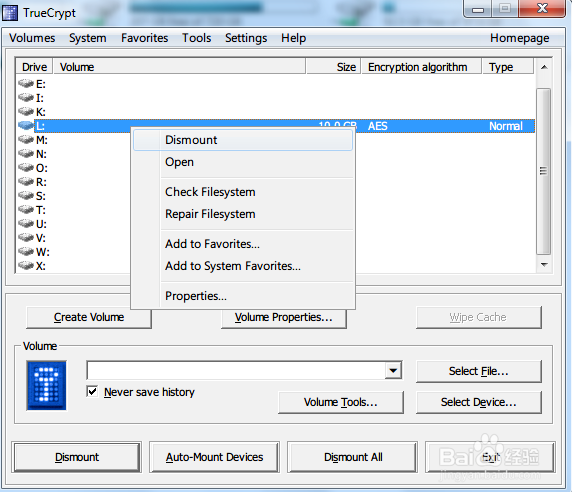
Task: Click the Volume Tools... button
Action: point(341,402)
